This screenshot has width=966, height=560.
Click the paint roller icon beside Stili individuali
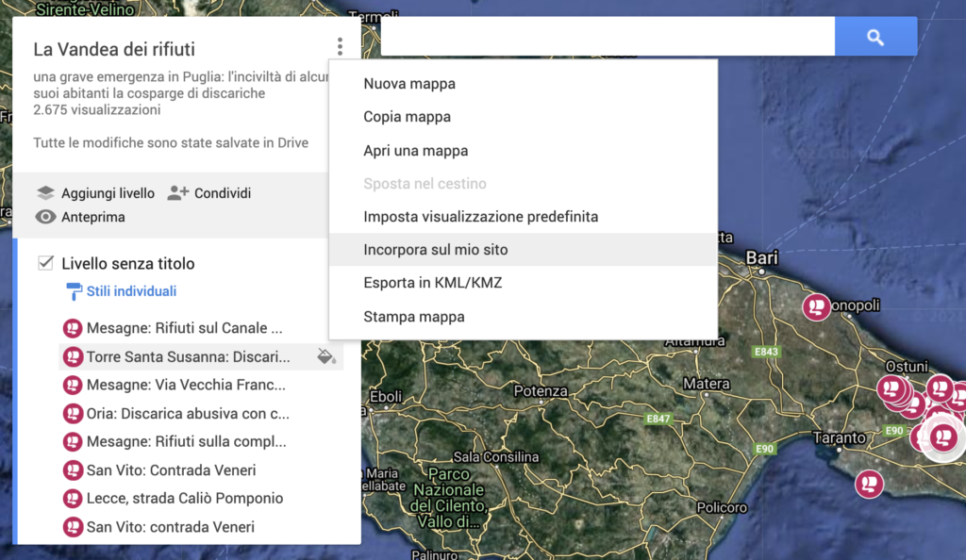pos(74,291)
